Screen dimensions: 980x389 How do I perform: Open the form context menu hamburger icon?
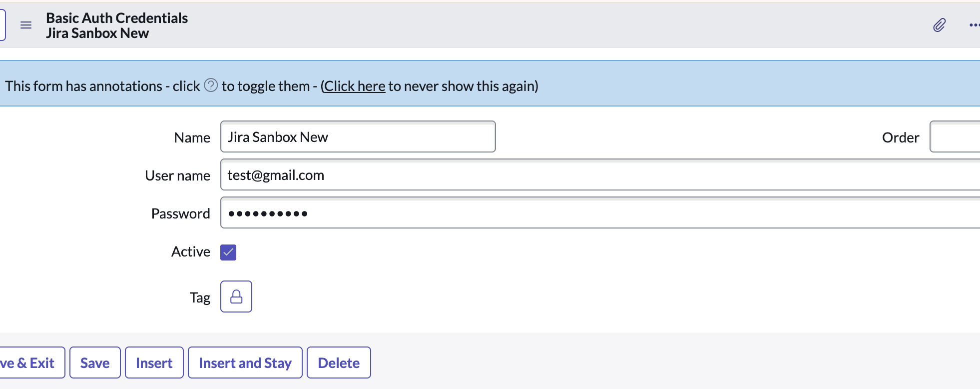(x=26, y=25)
